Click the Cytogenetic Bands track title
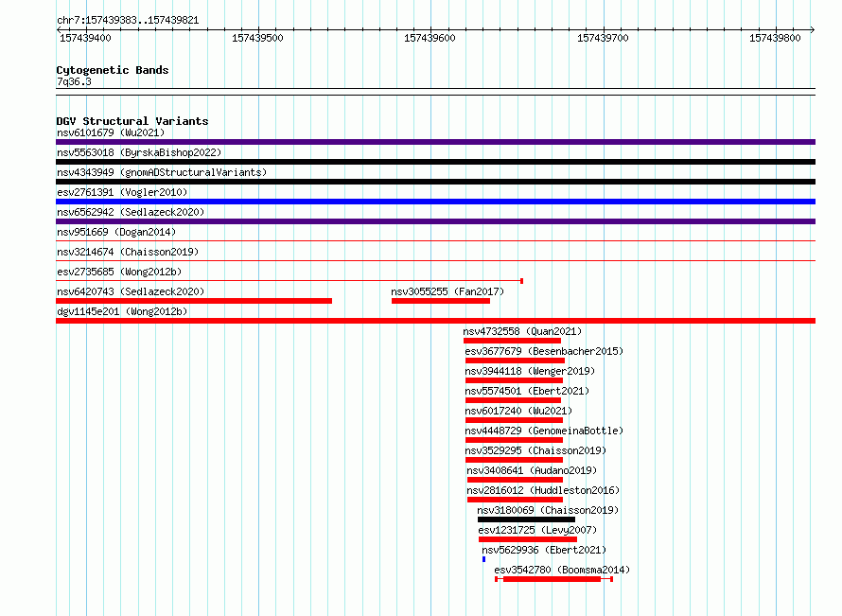Image resolution: width=842 pixels, height=616 pixels. point(113,70)
